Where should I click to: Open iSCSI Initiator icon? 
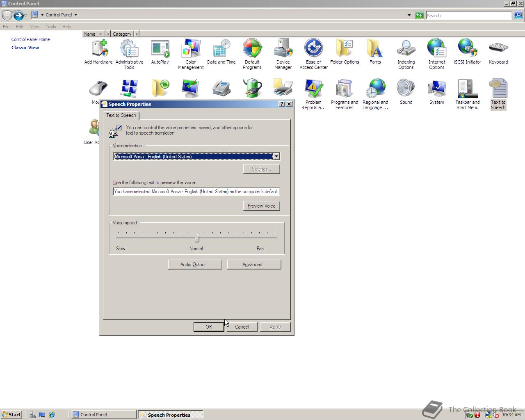468,52
